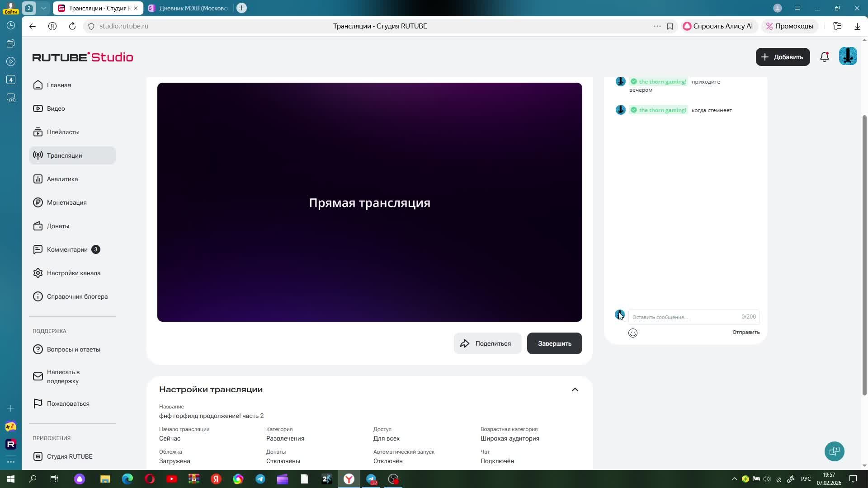Screen dimensions: 868x488
Task: Go to Монетизация in sidebar
Action: tap(66, 202)
